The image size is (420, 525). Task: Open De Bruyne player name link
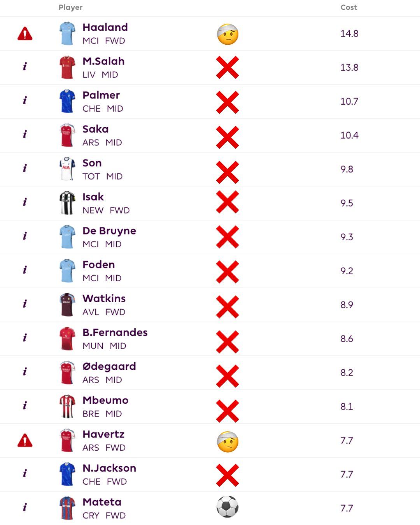coord(109,231)
